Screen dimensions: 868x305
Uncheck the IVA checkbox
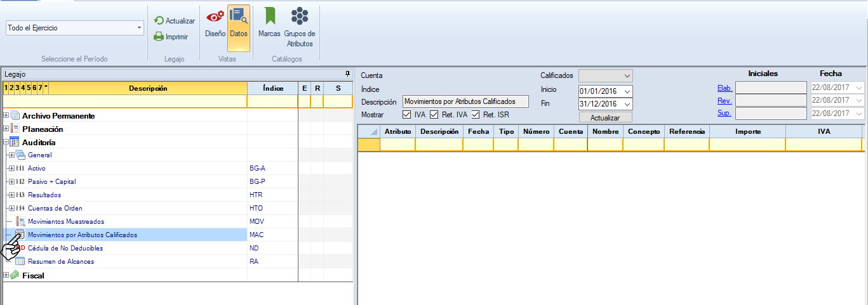tap(407, 115)
